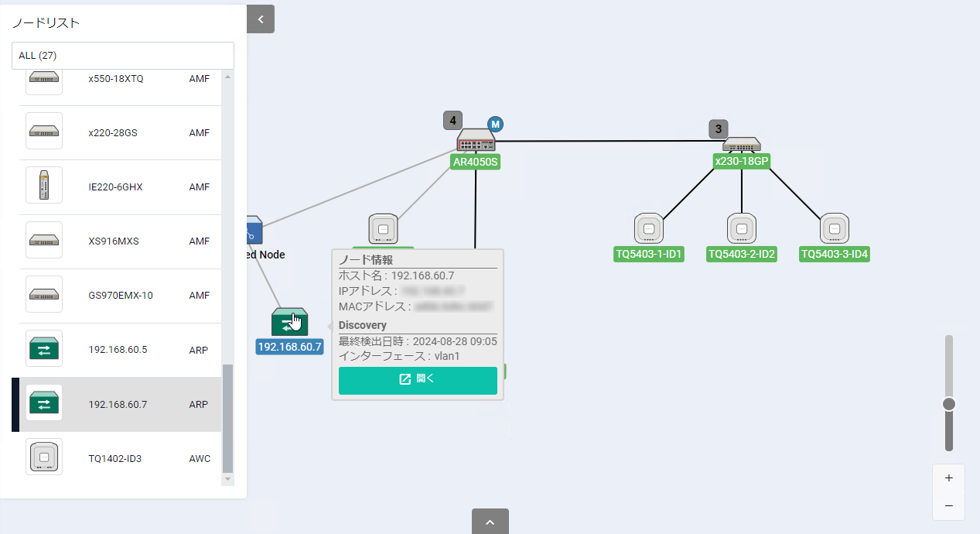Click the blue M master badge
Viewport: 980px width, 534px height.
pyautogui.click(x=495, y=124)
